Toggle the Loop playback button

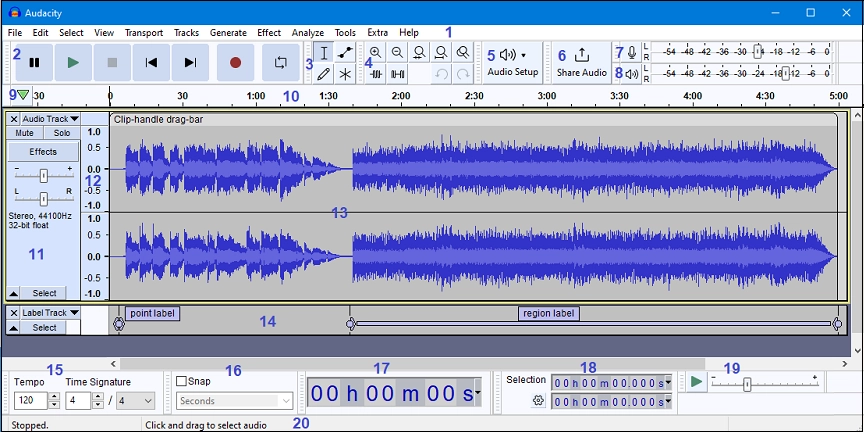tap(280, 63)
